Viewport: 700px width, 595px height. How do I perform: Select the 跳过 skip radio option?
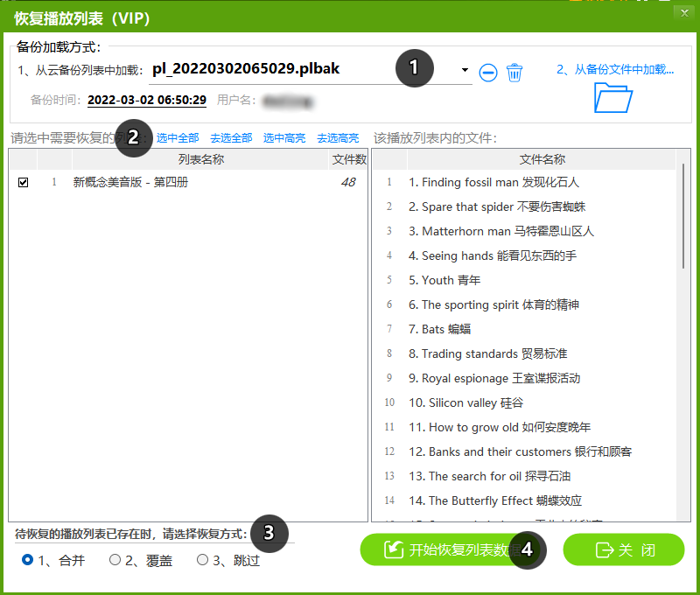click(x=202, y=560)
